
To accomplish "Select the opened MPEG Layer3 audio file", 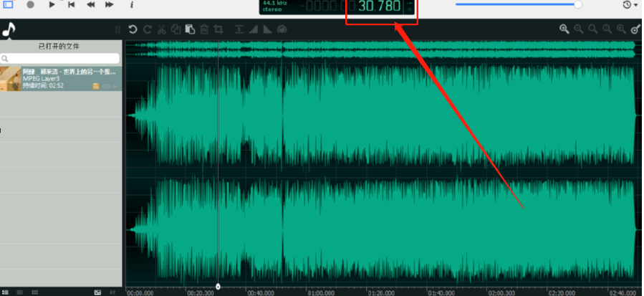I will pos(61,79).
